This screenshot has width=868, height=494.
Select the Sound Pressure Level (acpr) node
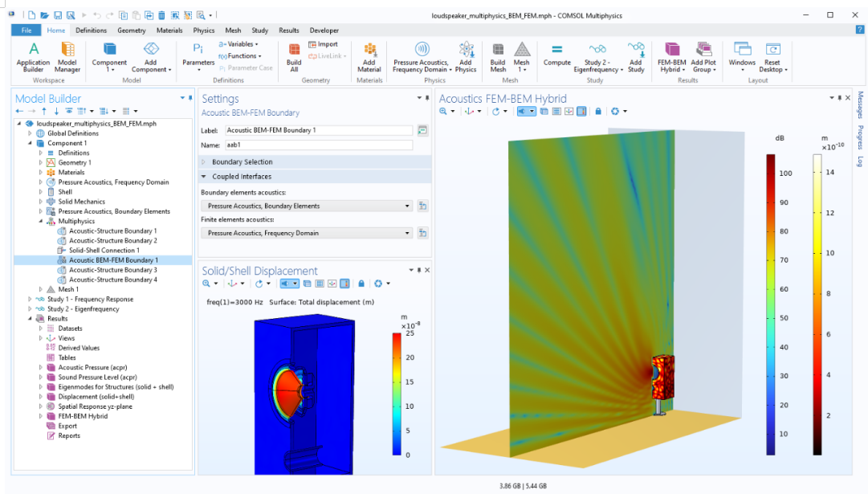click(x=97, y=378)
